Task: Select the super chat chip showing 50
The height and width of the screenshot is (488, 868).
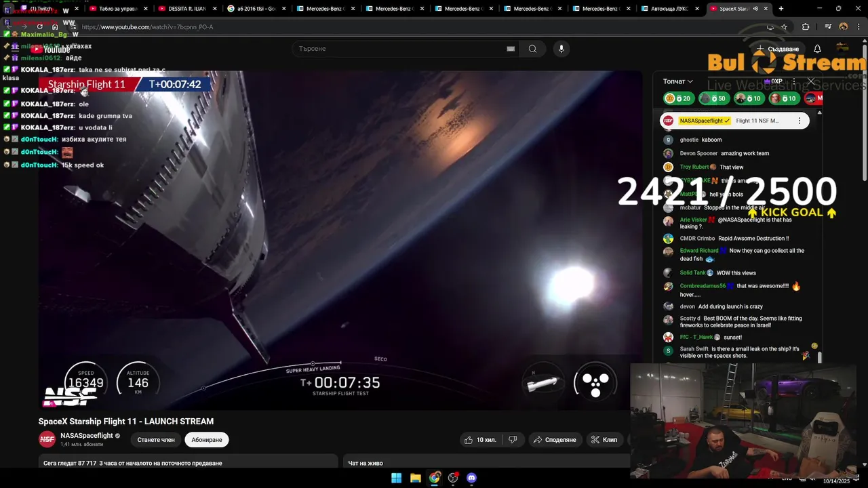Action: [x=713, y=98]
